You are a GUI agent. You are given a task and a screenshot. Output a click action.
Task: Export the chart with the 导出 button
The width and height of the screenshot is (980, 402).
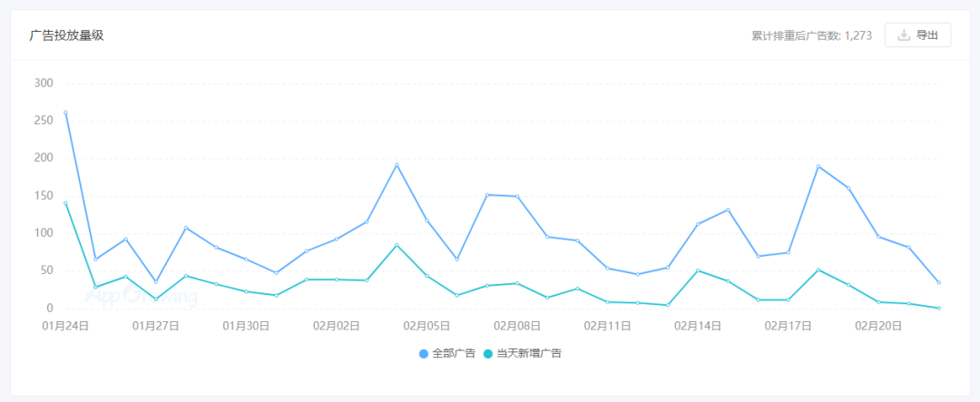click(917, 35)
